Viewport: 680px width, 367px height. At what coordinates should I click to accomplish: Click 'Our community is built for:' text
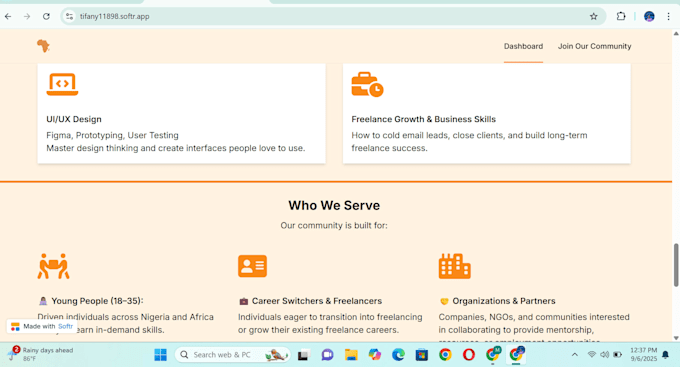[334, 225]
